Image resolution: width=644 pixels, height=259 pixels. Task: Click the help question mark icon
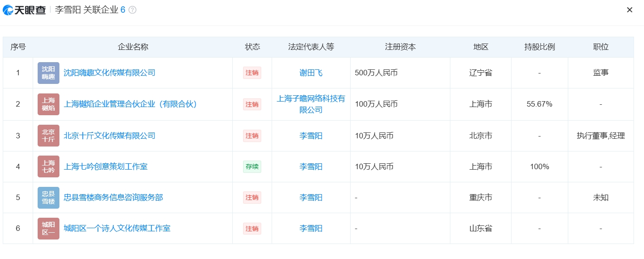[x=132, y=10]
